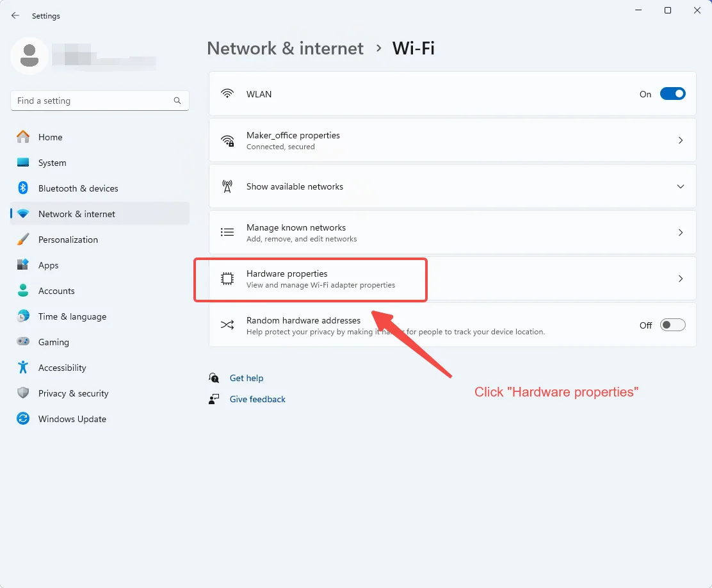Open Manage known networks chevron
This screenshot has height=588, width=712.
click(680, 233)
